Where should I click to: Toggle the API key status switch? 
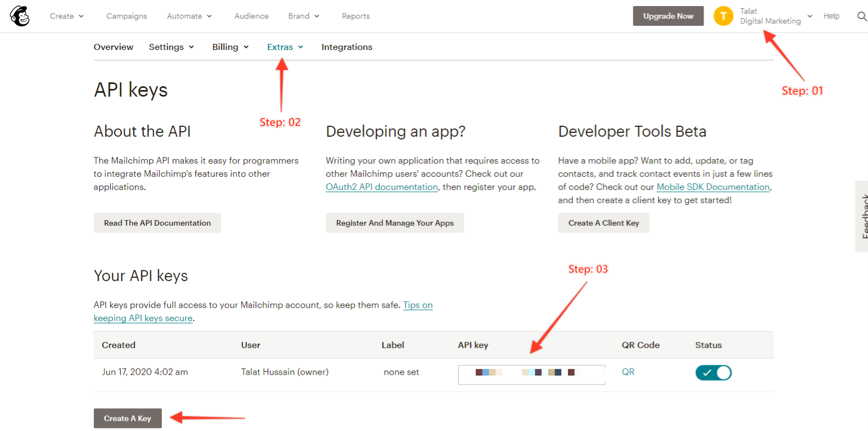click(x=713, y=373)
